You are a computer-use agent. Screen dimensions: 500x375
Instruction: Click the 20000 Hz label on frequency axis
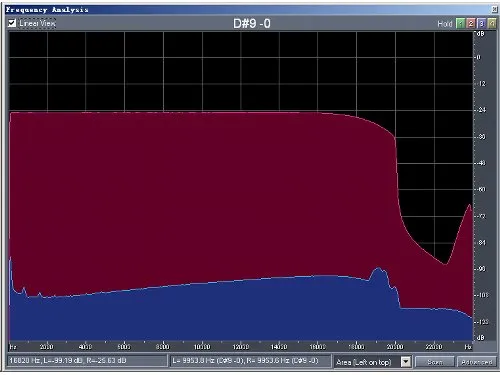click(395, 347)
